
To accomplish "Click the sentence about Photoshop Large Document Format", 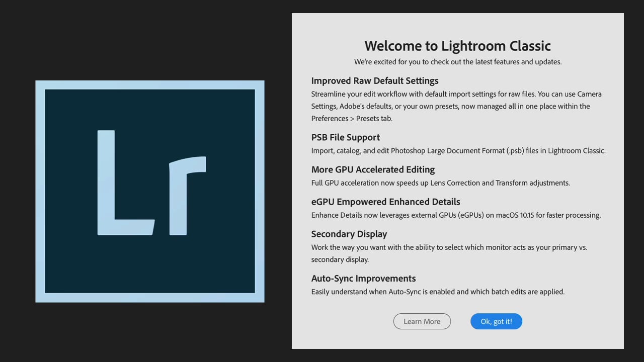I will [458, 150].
